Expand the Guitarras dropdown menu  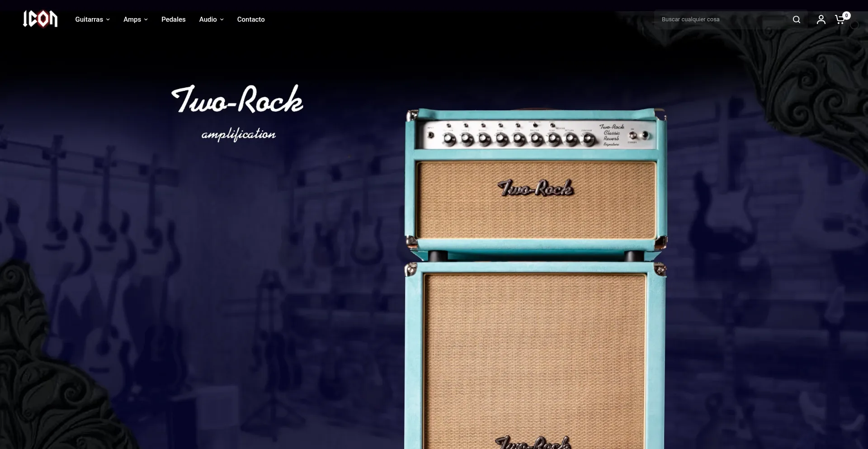92,19
